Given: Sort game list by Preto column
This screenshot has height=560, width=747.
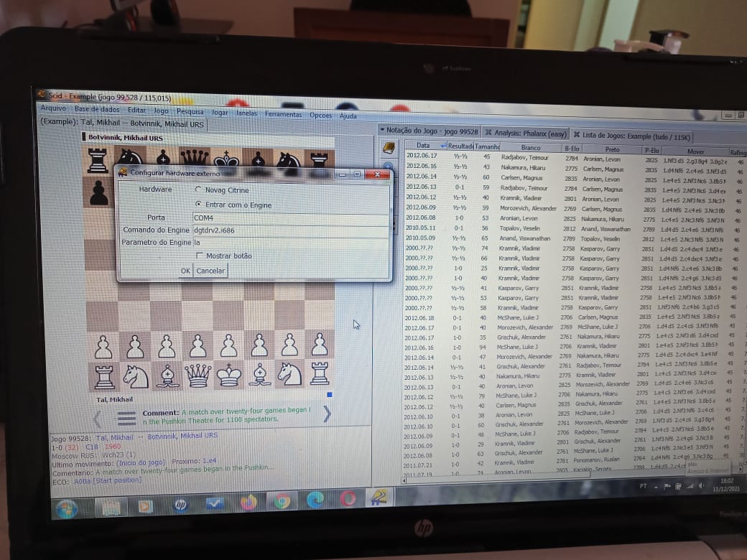Looking at the screenshot, I should pyautogui.click(x=612, y=149).
